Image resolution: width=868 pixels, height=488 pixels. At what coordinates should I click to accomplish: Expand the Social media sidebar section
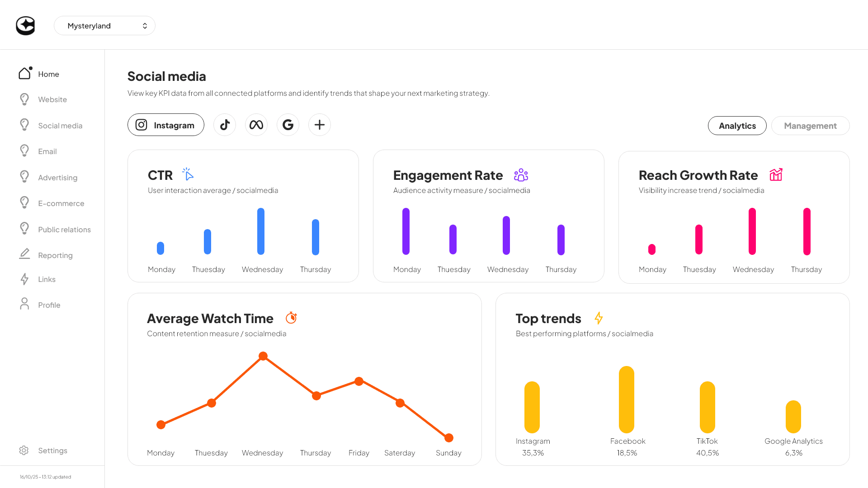tap(60, 125)
